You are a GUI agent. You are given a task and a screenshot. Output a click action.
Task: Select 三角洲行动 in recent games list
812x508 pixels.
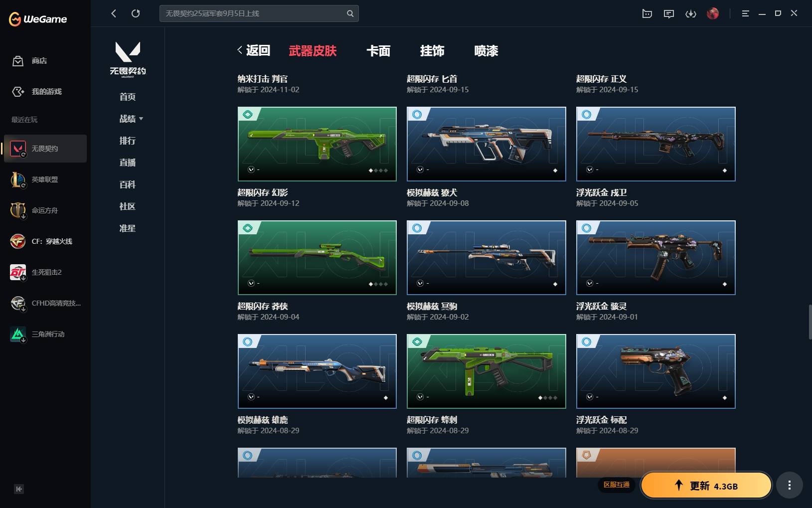pos(45,334)
